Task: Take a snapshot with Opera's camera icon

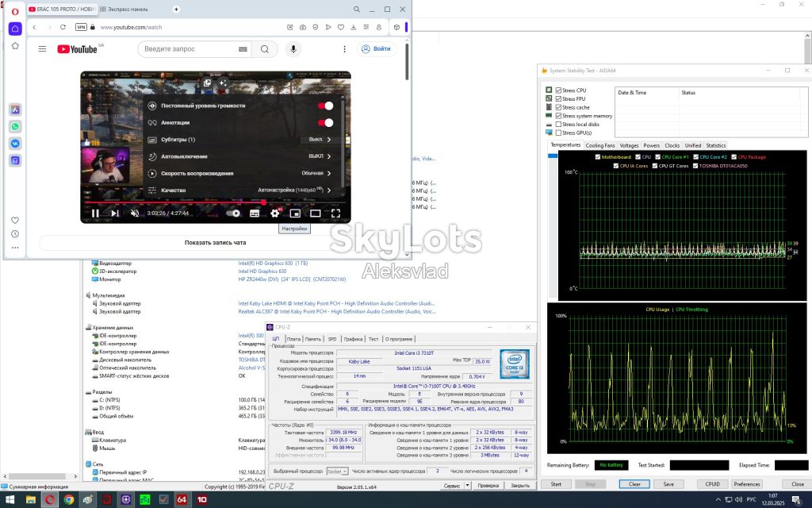Action: click(302, 27)
